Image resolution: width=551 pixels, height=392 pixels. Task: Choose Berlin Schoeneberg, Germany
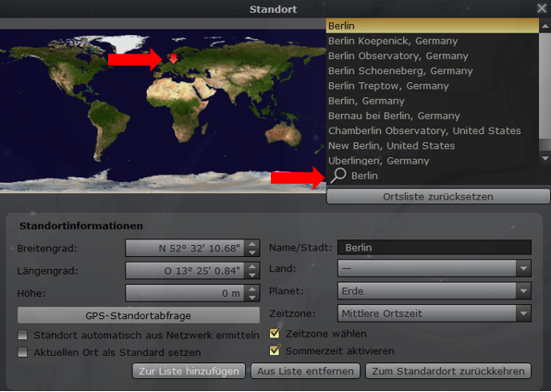(433, 71)
